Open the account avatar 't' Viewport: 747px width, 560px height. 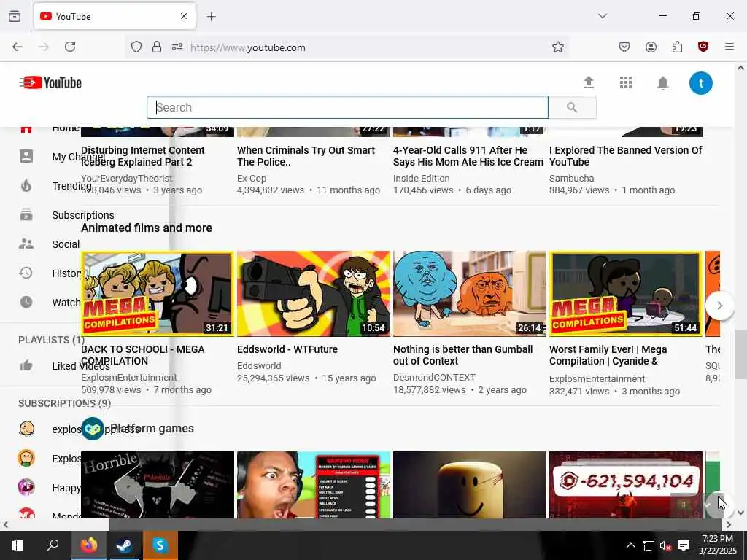pos(701,83)
